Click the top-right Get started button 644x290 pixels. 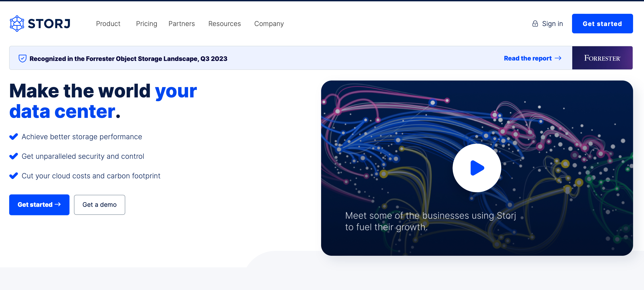[x=602, y=23]
